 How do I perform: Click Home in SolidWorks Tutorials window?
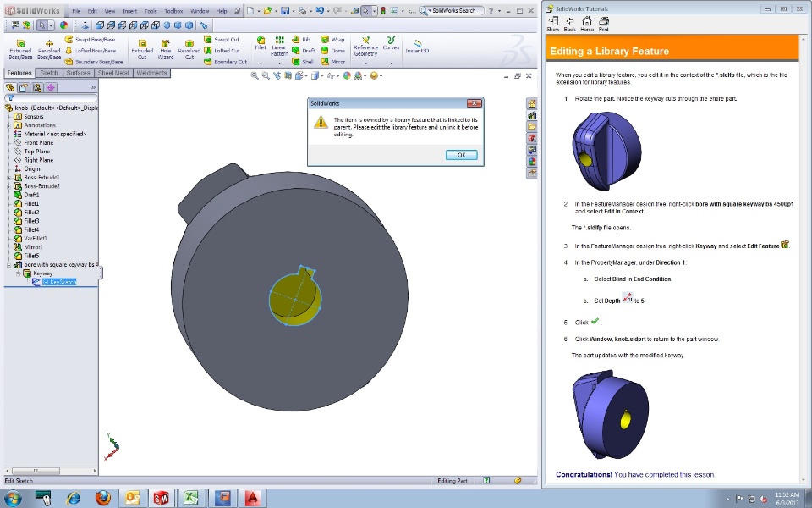pos(587,24)
